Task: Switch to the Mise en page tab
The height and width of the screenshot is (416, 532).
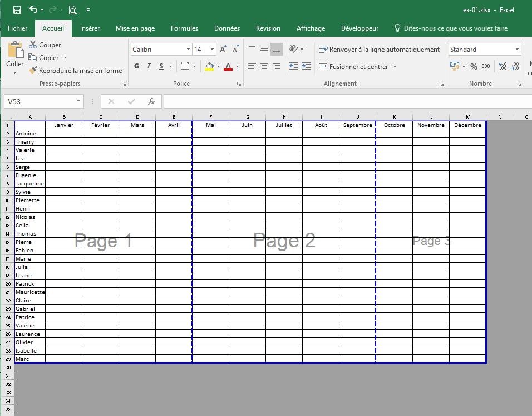Action: click(135, 28)
